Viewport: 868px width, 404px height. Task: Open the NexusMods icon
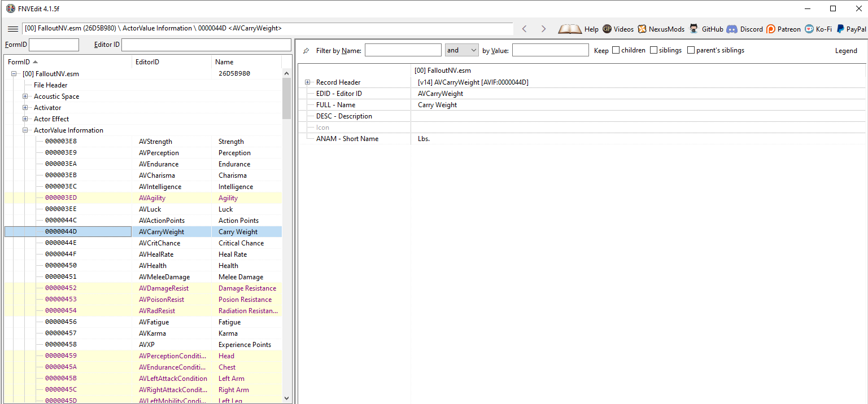coord(642,29)
